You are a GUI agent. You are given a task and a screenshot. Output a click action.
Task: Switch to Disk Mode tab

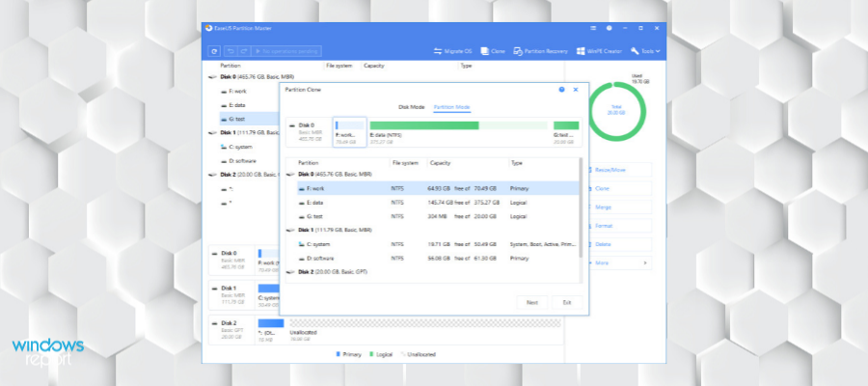click(x=411, y=107)
